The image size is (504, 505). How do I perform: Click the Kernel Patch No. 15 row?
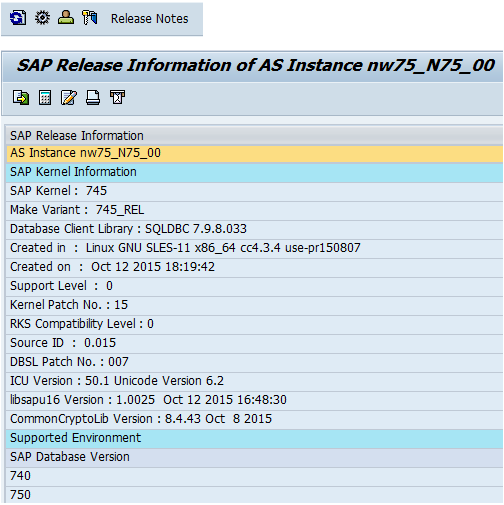tap(255, 305)
